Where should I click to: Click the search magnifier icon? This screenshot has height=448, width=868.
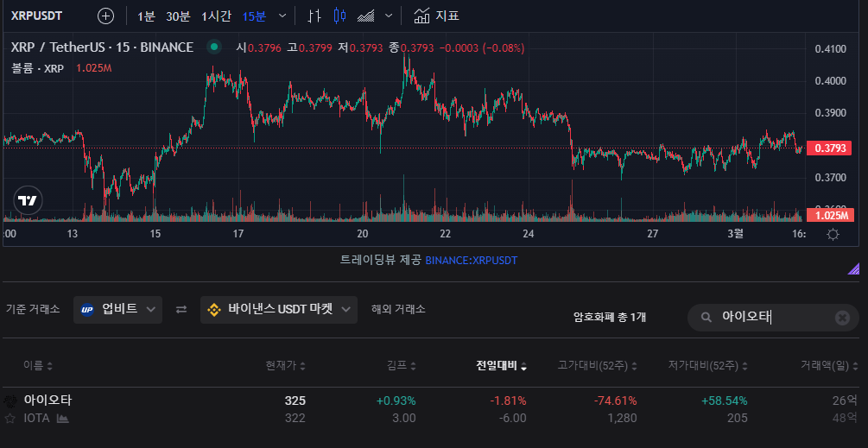click(x=706, y=317)
